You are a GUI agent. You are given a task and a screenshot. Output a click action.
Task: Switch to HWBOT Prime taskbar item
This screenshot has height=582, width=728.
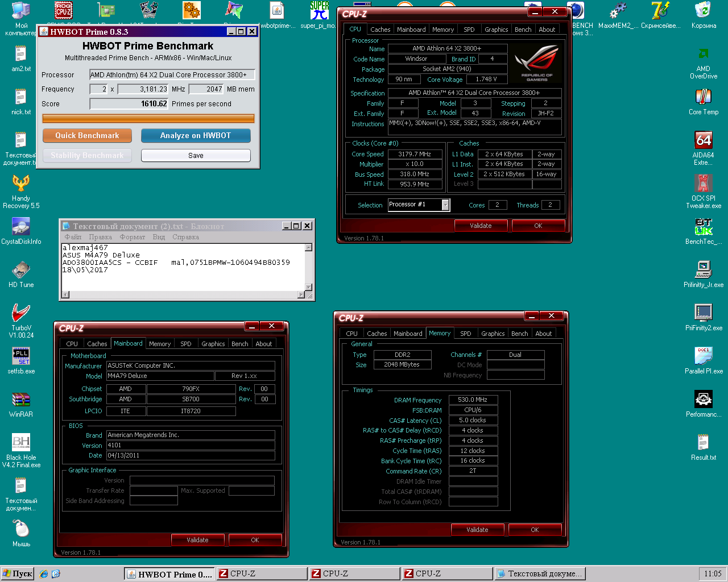[169, 574]
